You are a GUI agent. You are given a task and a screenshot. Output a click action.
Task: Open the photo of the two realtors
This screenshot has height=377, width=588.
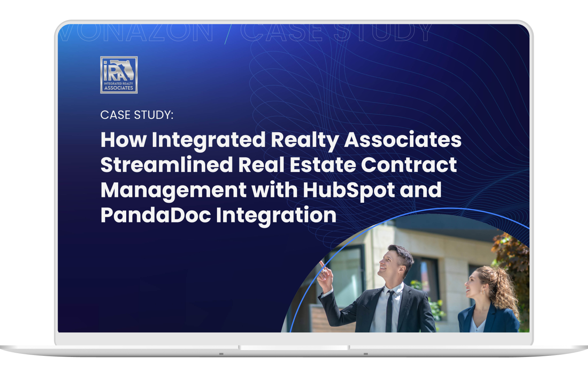pyautogui.click(x=406, y=273)
